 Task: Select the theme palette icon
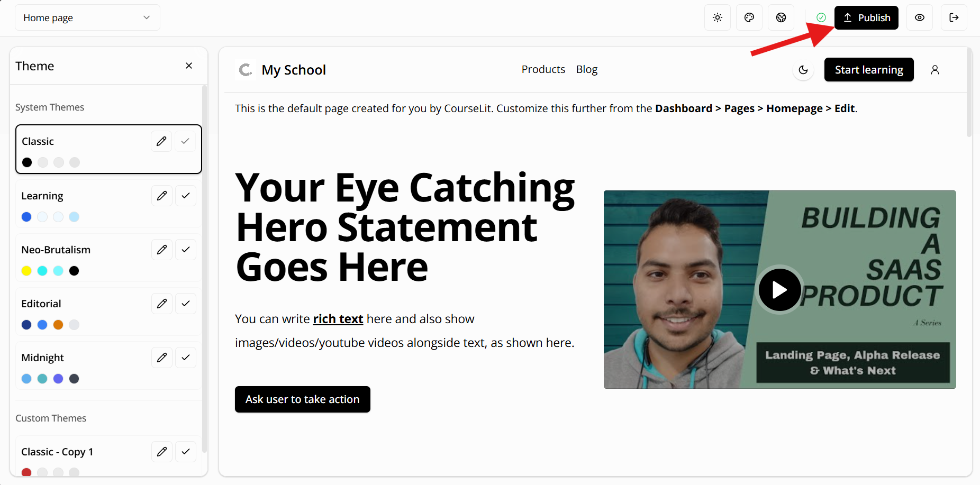point(749,17)
